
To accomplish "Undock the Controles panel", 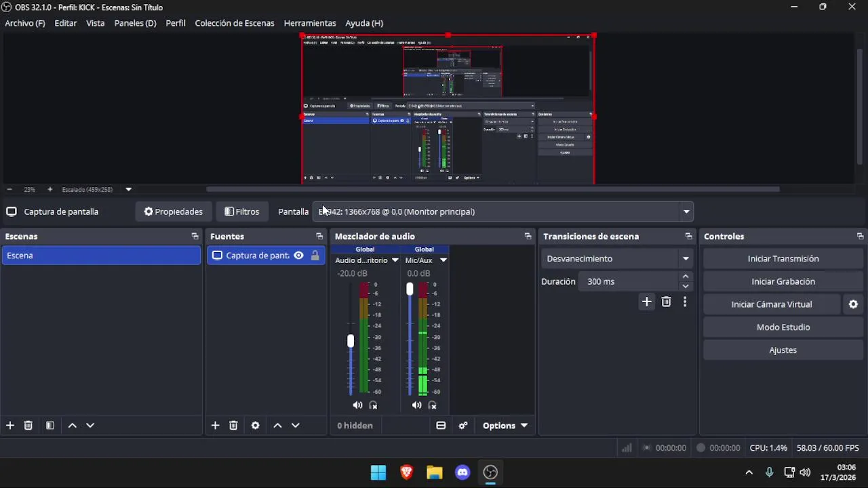I will click(861, 237).
